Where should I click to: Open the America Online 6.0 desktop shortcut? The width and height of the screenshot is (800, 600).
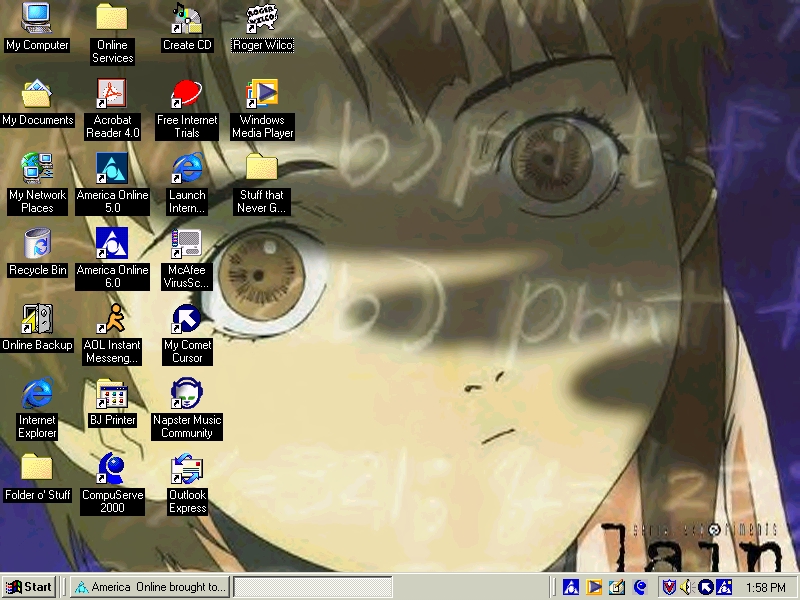(x=112, y=243)
